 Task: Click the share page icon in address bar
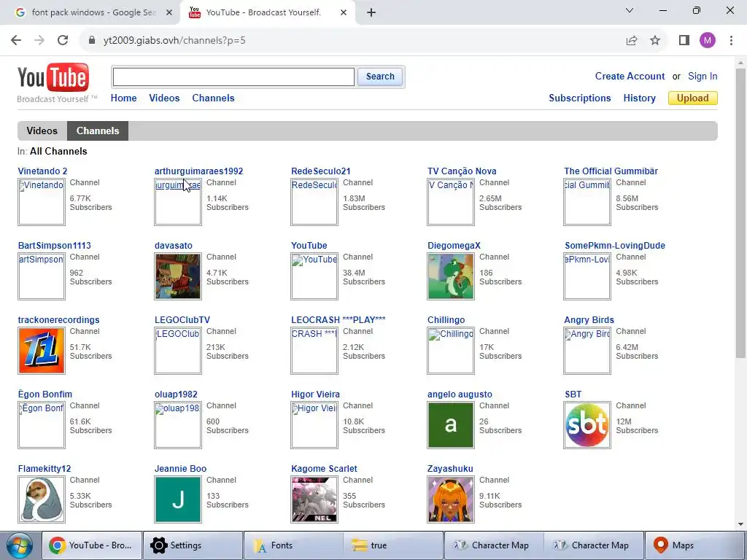click(632, 41)
